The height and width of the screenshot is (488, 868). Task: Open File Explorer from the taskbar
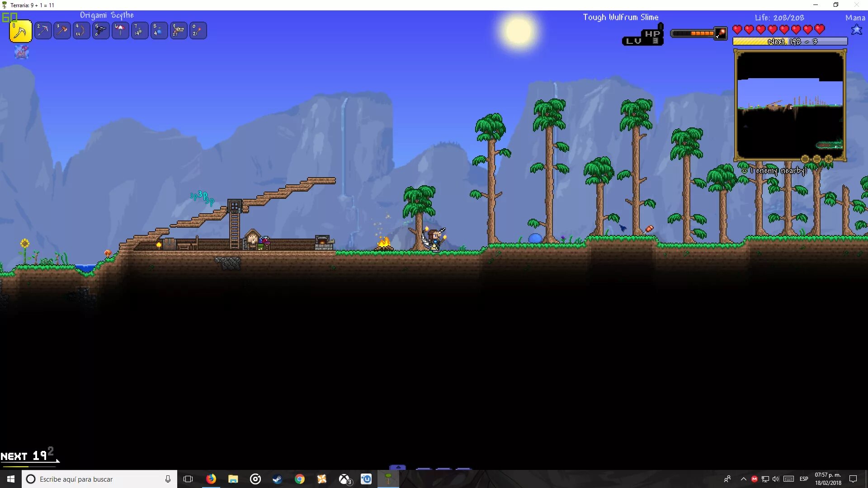click(x=233, y=479)
